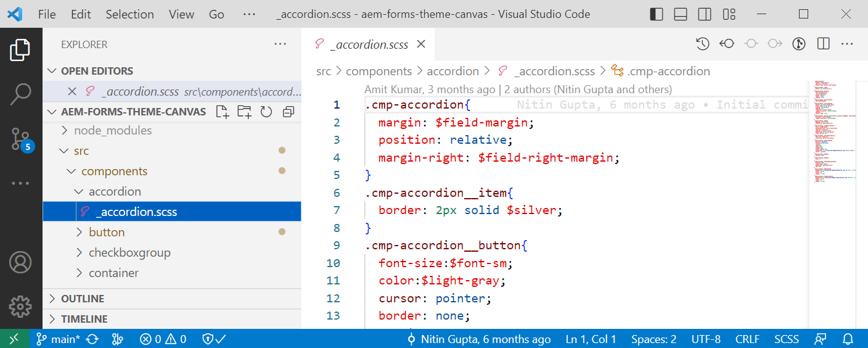Toggle secondary side bar layout button
Viewport: 868px width, 348px height.
705,14
